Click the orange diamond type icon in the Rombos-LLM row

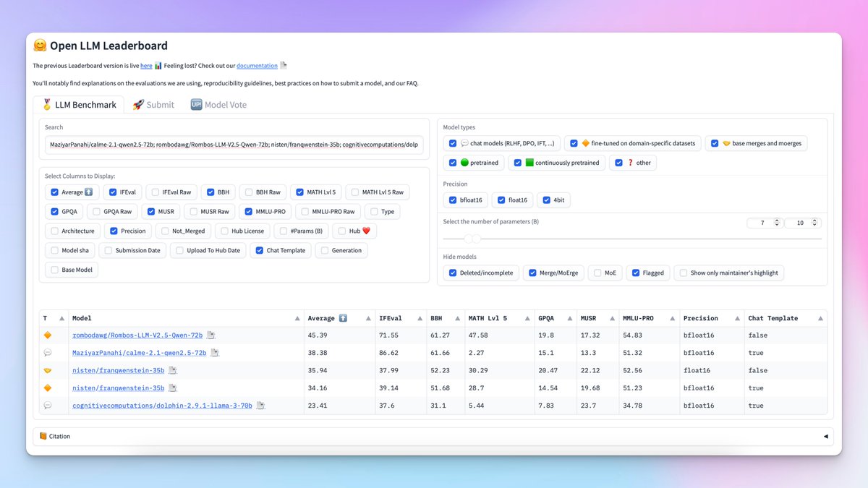[x=48, y=335]
